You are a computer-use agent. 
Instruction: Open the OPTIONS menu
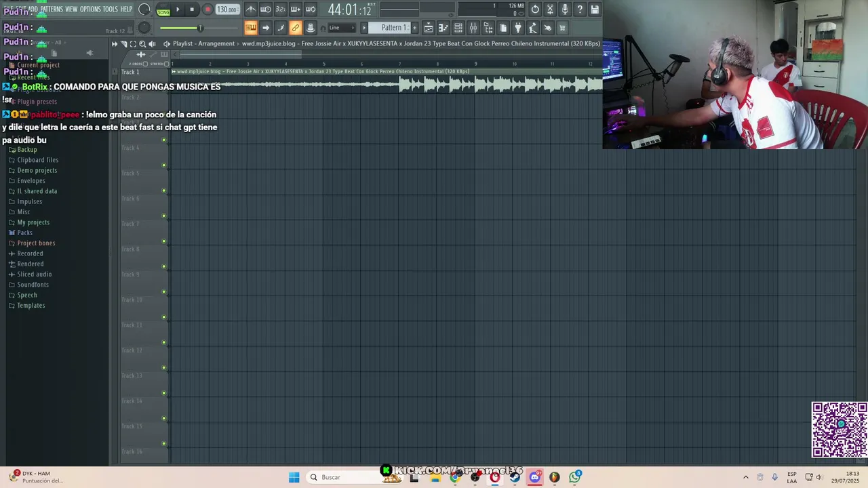90,9
